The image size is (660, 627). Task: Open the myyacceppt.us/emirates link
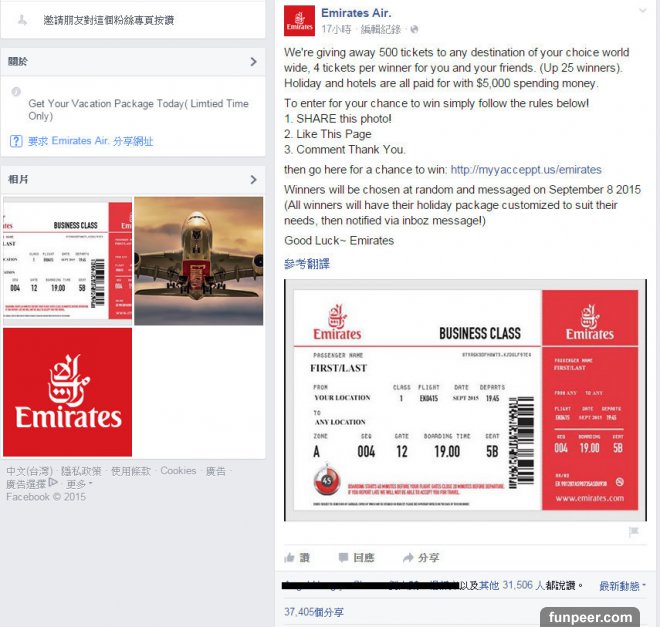(526, 170)
